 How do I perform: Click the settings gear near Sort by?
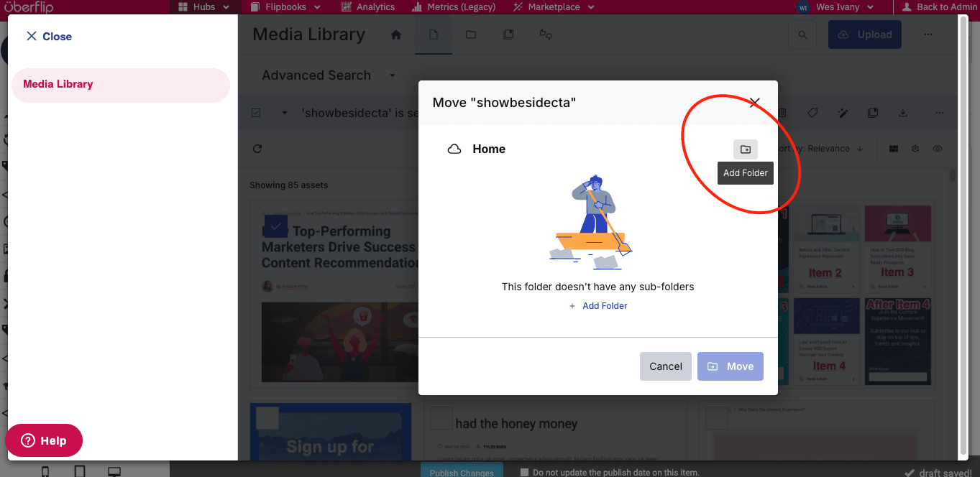pos(915,149)
